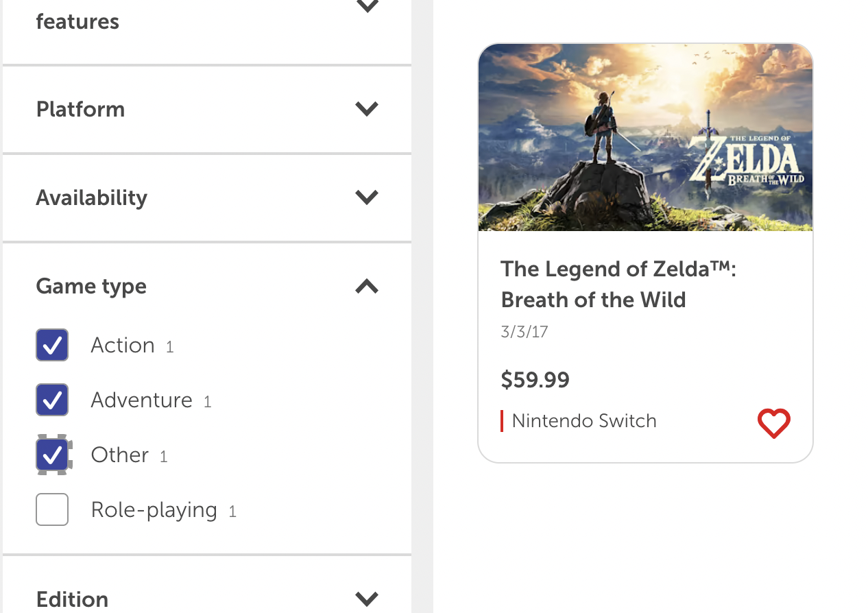The width and height of the screenshot is (868, 613).
Task: Open The Legend of Zelda title link
Action: coord(618,284)
